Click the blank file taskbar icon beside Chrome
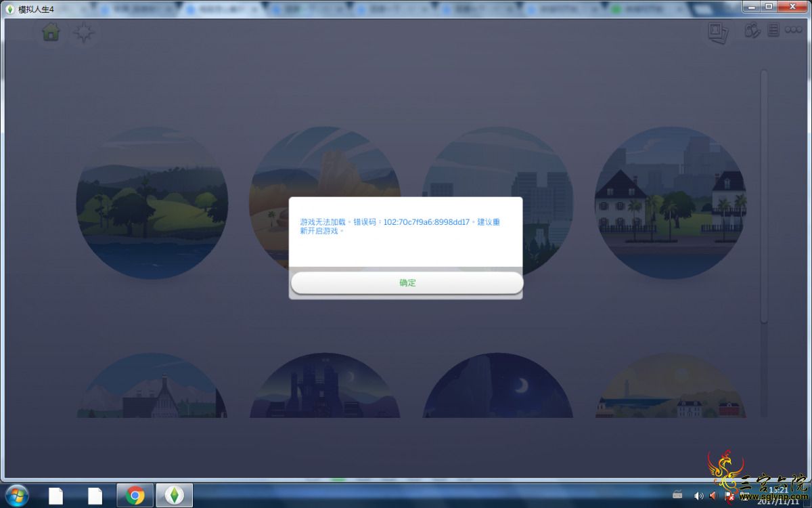 pos(95,496)
